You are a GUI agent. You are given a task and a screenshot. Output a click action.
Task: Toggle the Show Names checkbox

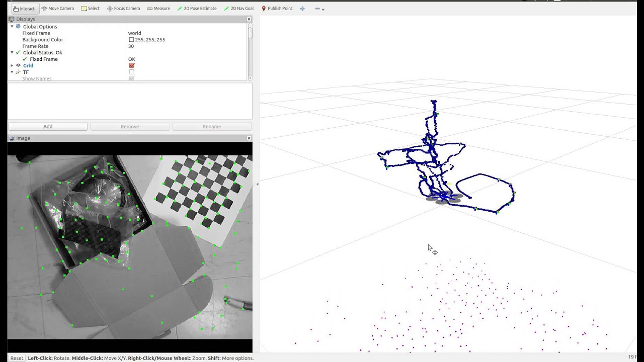click(132, 79)
